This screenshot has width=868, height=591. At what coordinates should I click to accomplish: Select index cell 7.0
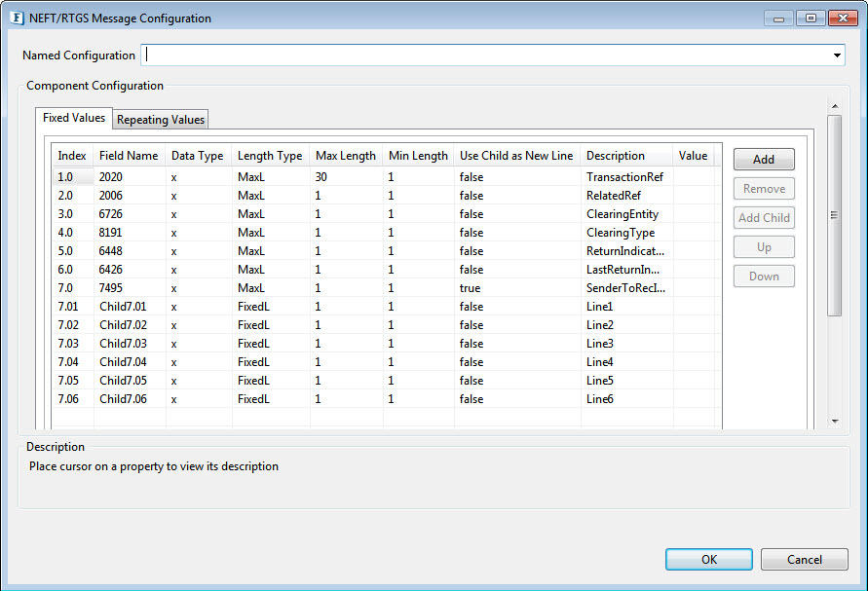point(65,288)
